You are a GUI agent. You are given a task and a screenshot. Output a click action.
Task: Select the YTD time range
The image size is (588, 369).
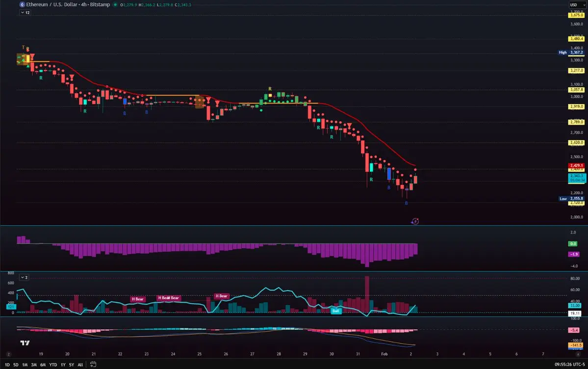tap(53, 365)
